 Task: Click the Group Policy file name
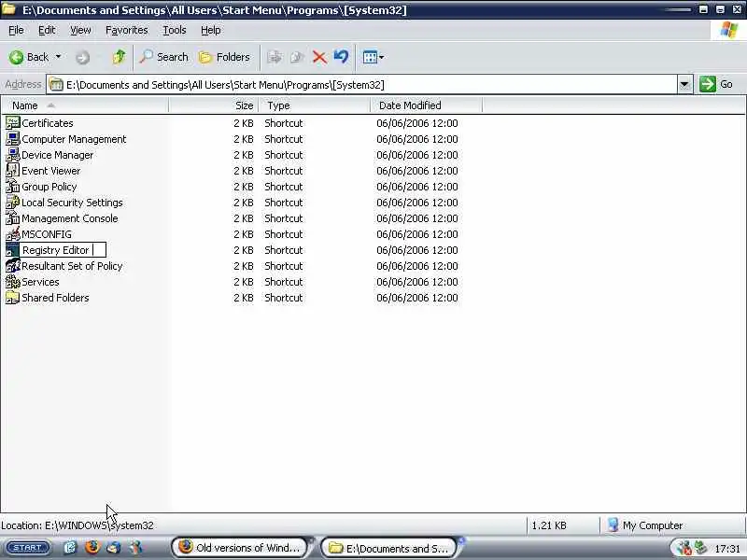[x=49, y=187]
